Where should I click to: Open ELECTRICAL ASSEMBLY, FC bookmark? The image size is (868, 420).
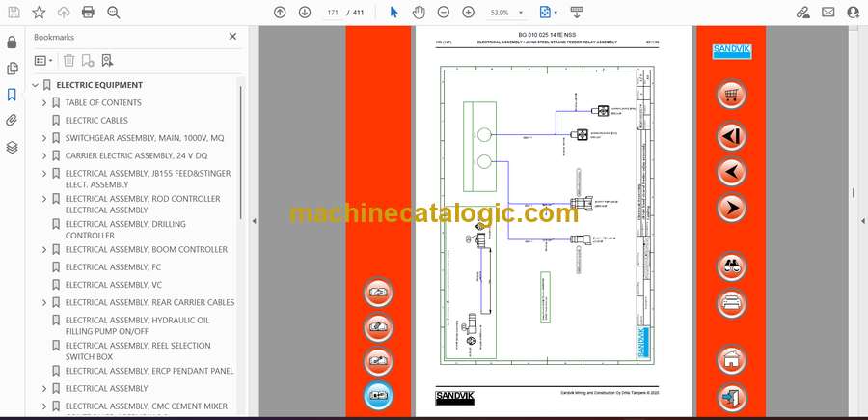click(x=113, y=267)
